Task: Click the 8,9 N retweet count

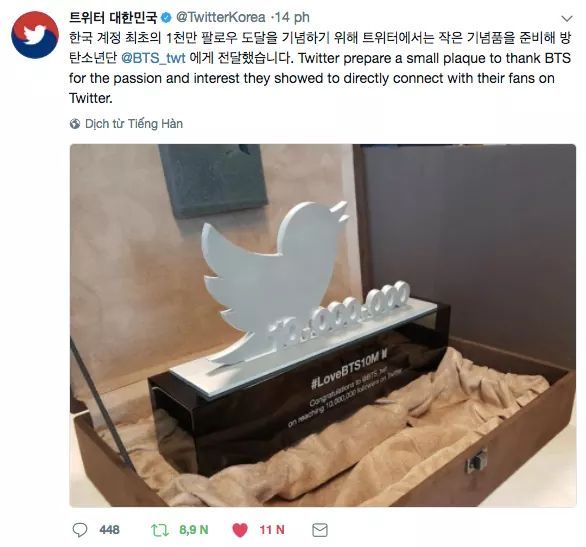Action: (x=194, y=530)
